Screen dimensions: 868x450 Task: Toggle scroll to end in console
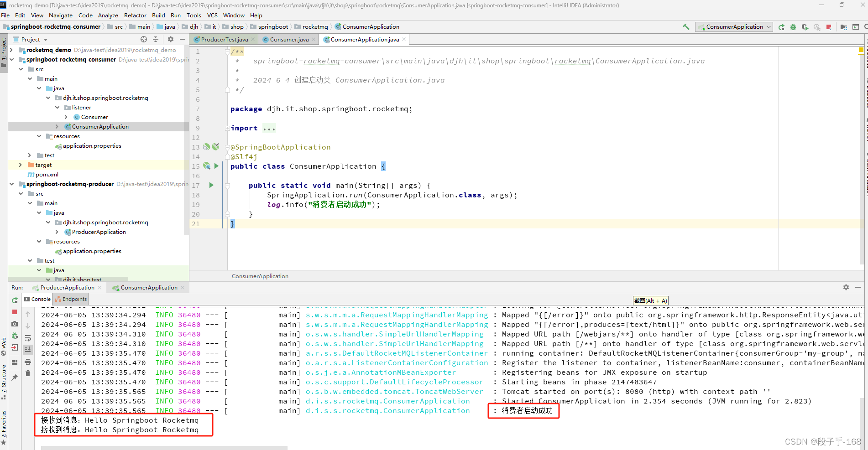tap(28, 350)
